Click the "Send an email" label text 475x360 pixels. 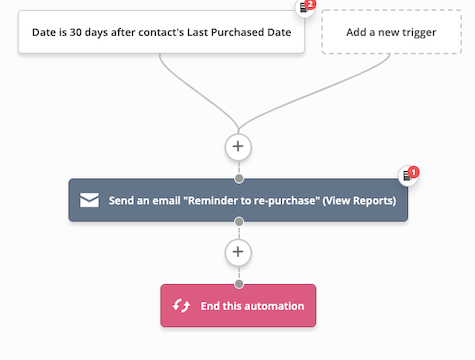[x=144, y=201]
